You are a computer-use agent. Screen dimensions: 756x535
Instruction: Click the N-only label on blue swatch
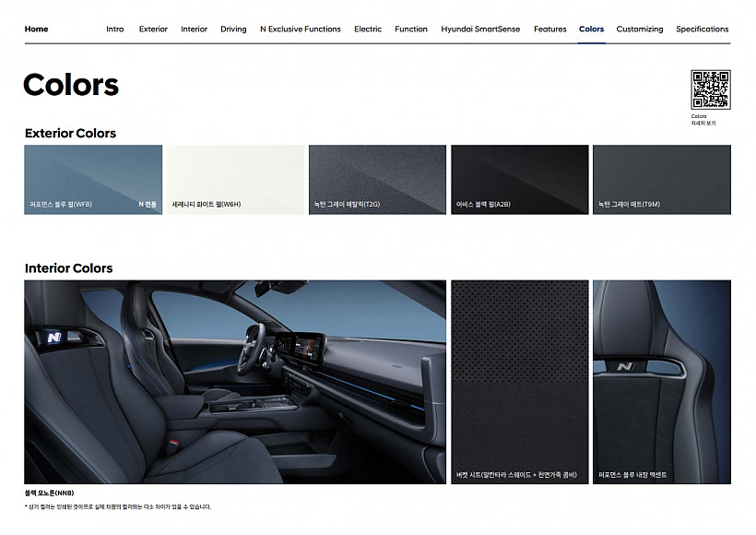(148, 204)
